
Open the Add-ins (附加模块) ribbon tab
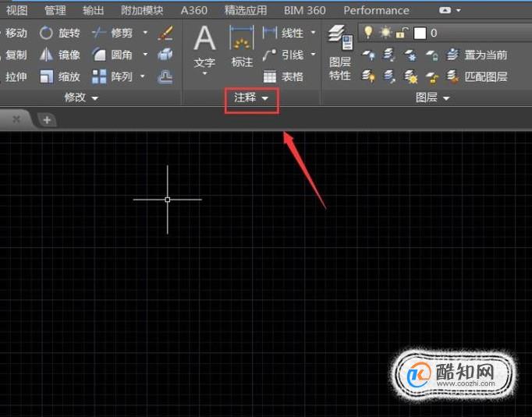(142, 10)
